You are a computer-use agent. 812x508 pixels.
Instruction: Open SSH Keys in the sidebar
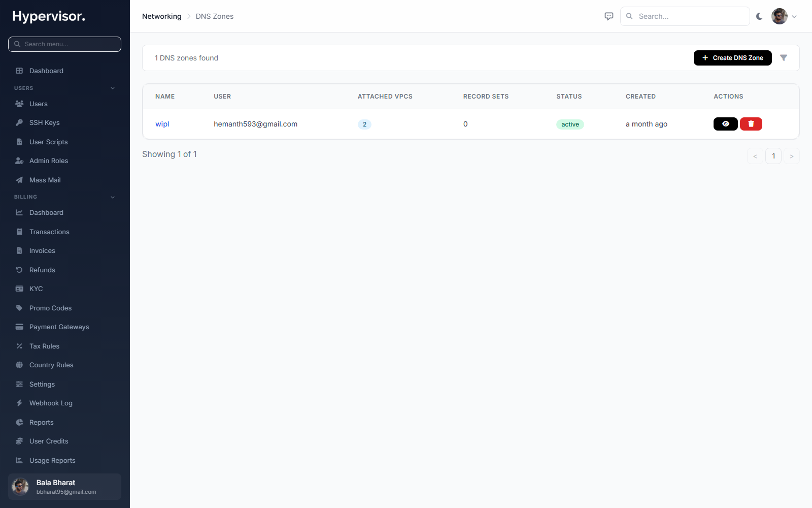coord(64,123)
